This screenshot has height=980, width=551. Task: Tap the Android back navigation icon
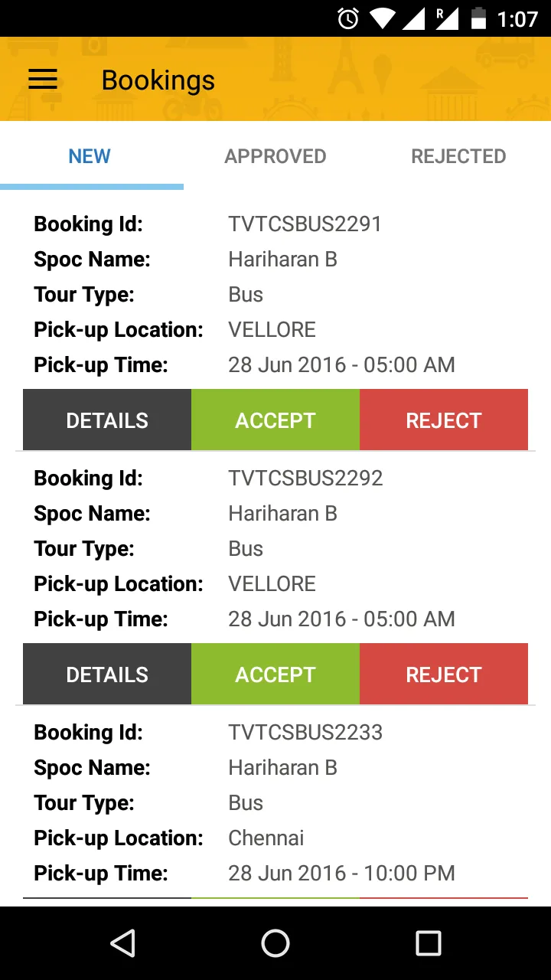point(122,943)
